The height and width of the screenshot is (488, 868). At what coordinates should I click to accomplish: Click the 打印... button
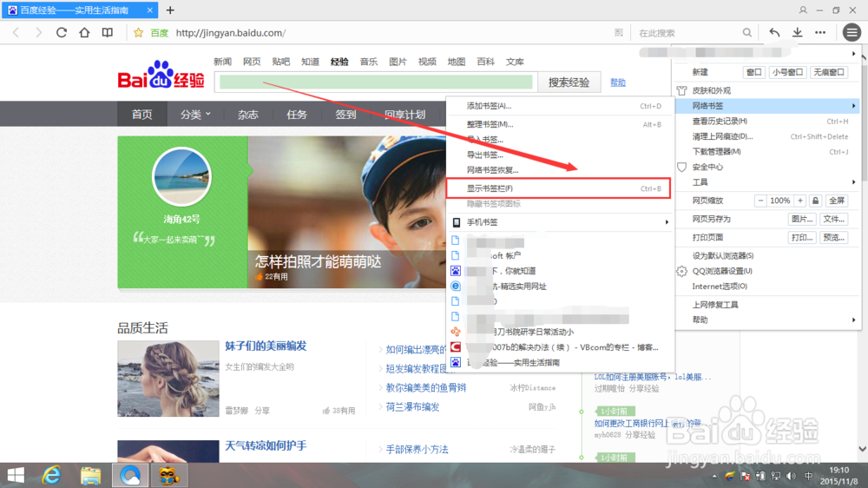(x=802, y=238)
